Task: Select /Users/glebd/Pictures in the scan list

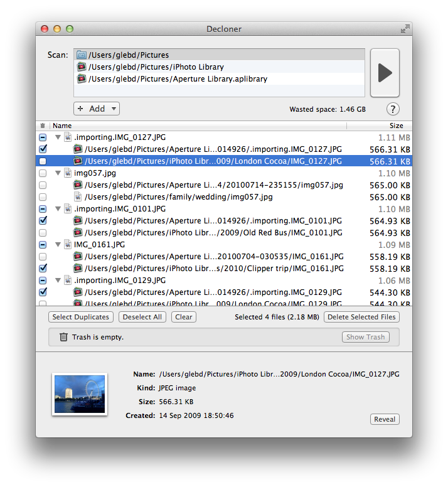Action: click(x=219, y=55)
